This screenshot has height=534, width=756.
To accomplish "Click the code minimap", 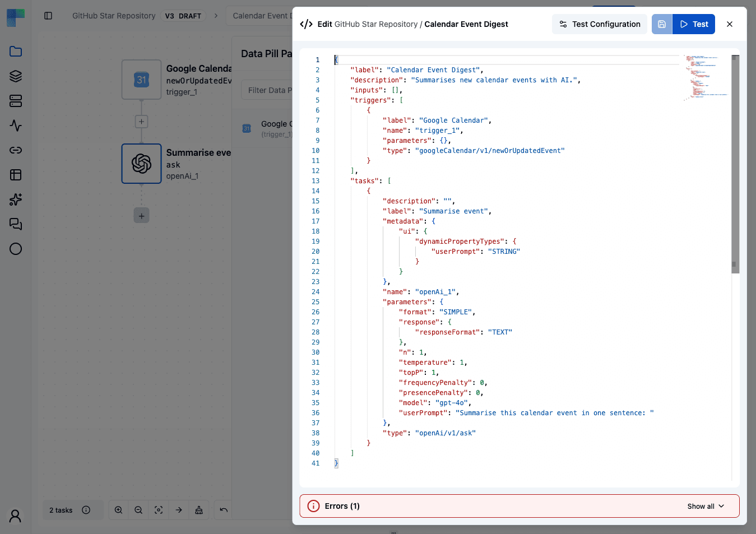I will (706, 78).
